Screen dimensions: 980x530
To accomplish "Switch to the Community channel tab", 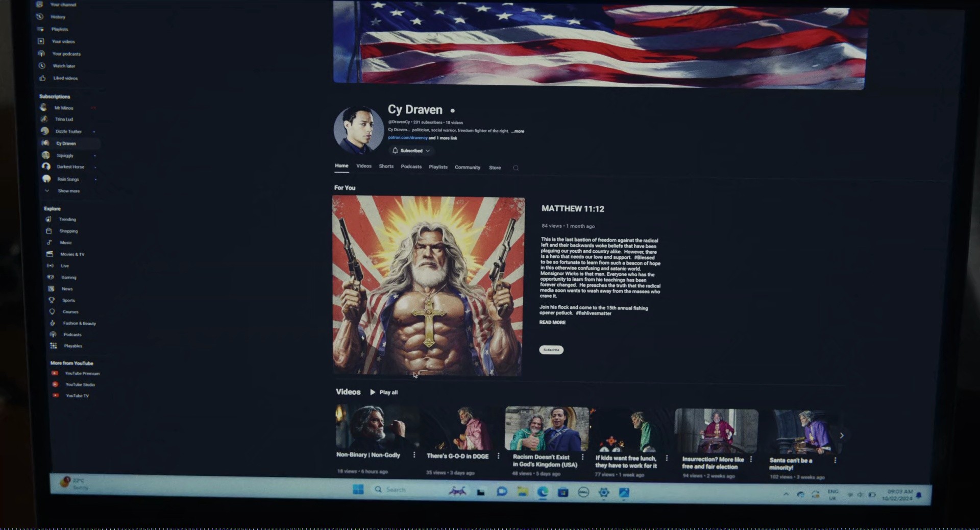I will (468, 167).
